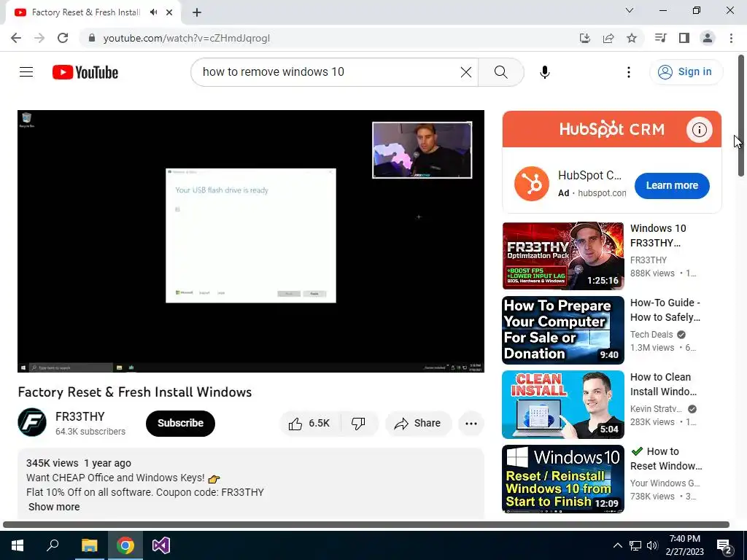Share this page from the address bar

[x=608, y=38]
